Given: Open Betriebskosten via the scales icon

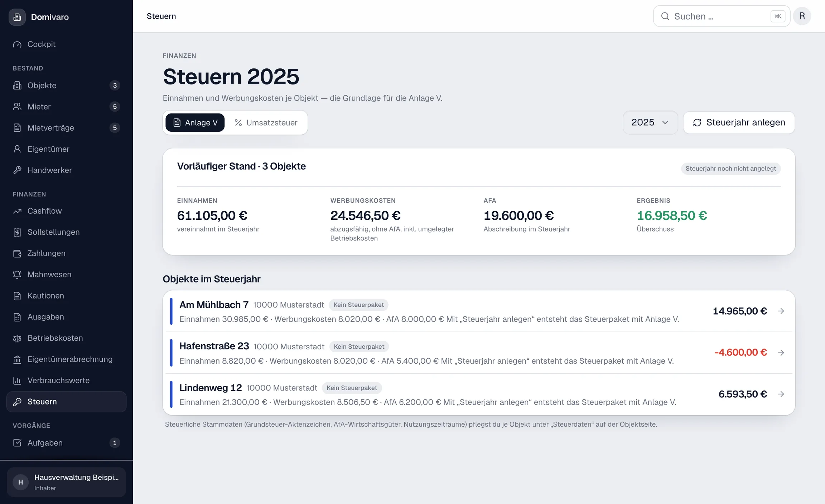Looking at the screenshot, I should 17,338.
